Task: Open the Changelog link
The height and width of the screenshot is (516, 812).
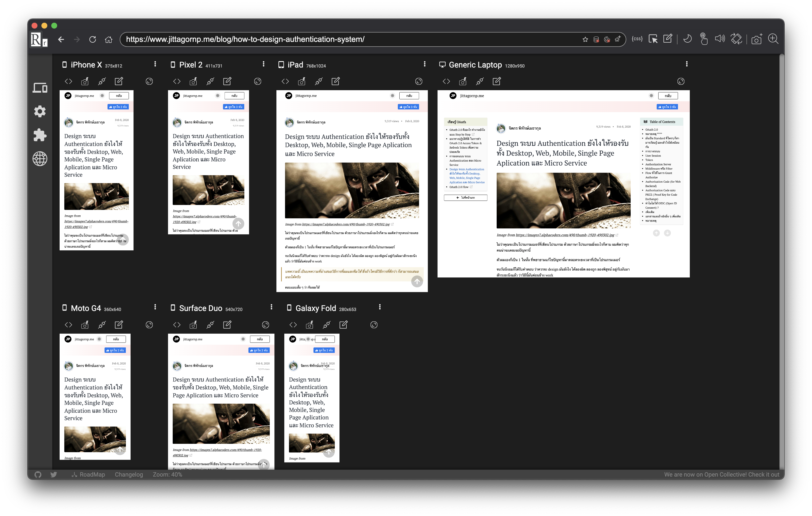Action: point(129,475)
